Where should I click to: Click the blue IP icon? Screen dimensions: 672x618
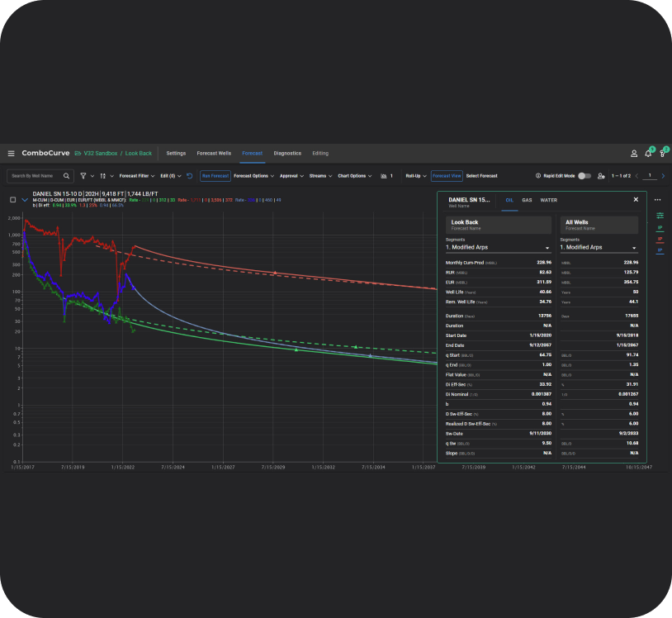click(x=660, y=250)
